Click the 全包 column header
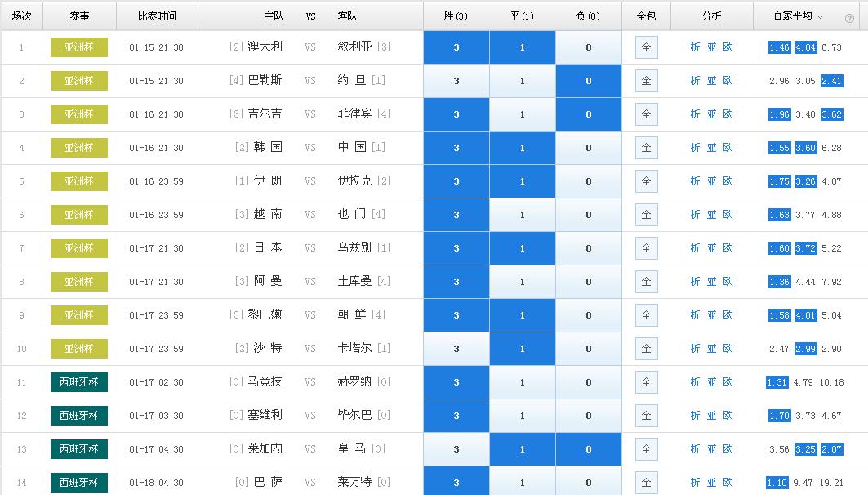Image resolution: width=868 pixels, height=495 pixels. point(646,16)
